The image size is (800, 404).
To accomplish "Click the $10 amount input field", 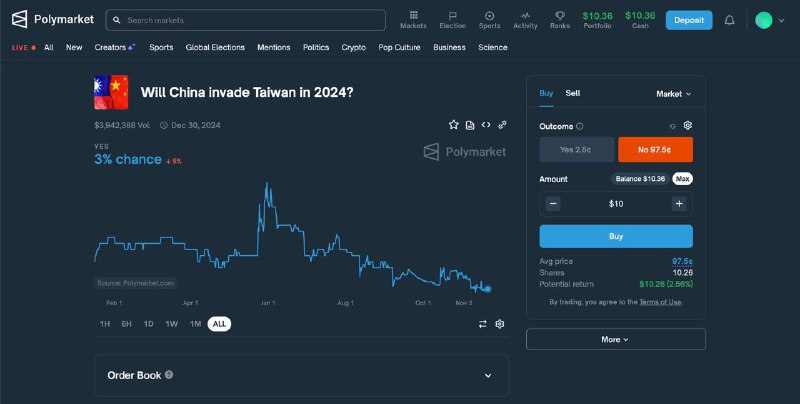I will coord(616,204).
